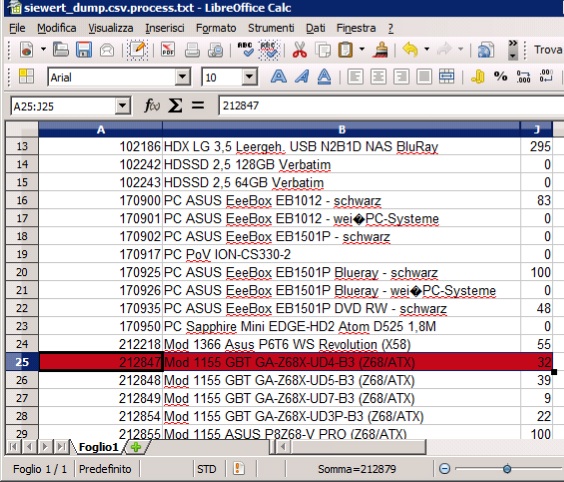Click Add Decimal Place icon
564x482 pixels.
pyautogui.click(x=523, y=76)
